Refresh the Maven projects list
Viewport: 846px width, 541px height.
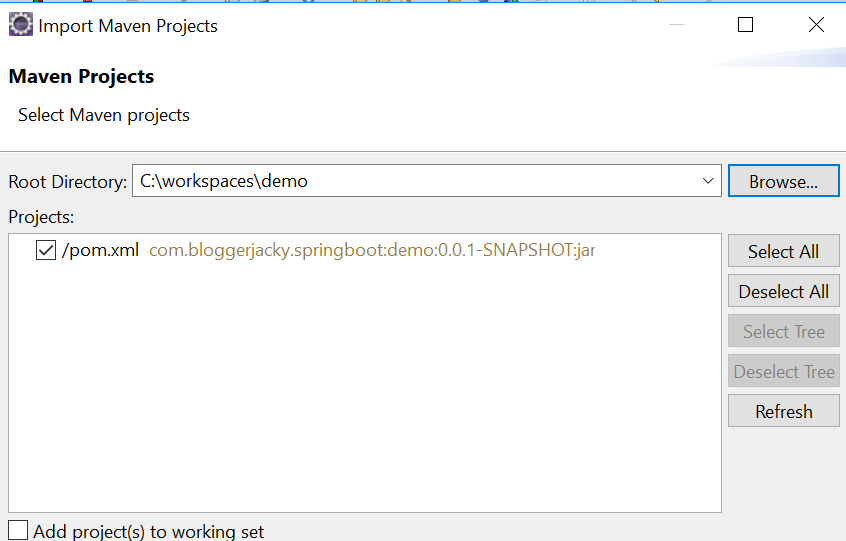point(783,412)
